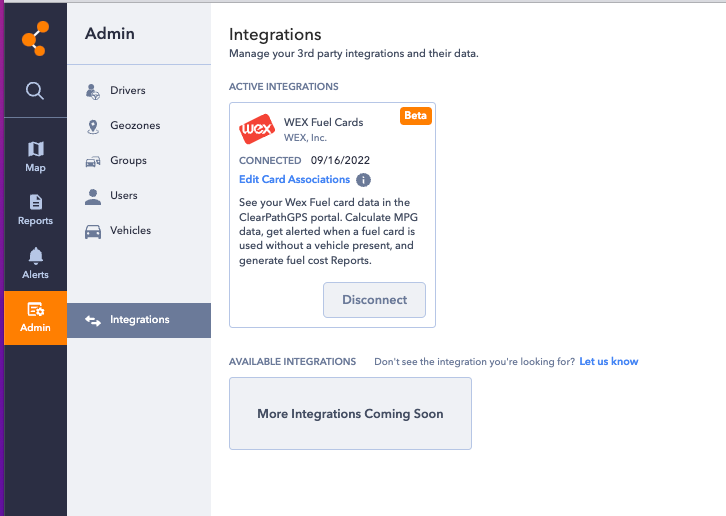Image resolution: width=726 pixels, height=516 pixels.
Task: Disconnect the WEX Fuel Cards integration
Action: [x=374, y=300]
